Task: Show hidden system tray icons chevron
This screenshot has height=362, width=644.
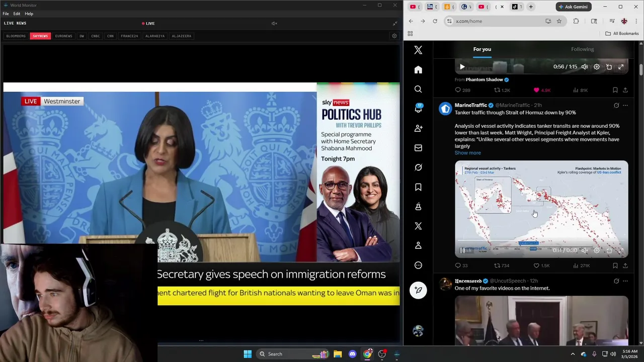Action: coord(573,354)
